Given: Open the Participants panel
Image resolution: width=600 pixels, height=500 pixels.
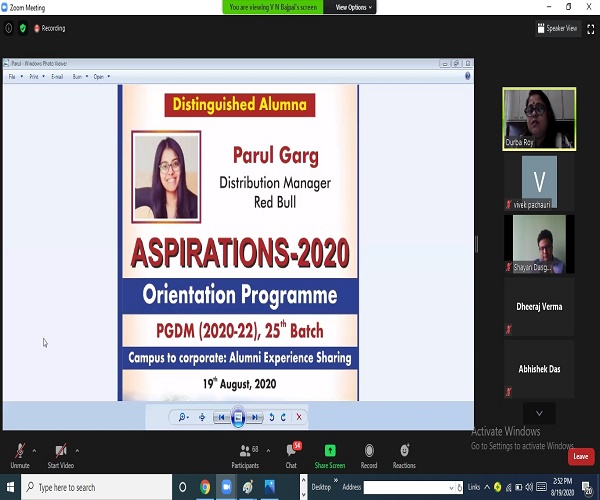Looking at the screenshot, I should tap(245, 456).
